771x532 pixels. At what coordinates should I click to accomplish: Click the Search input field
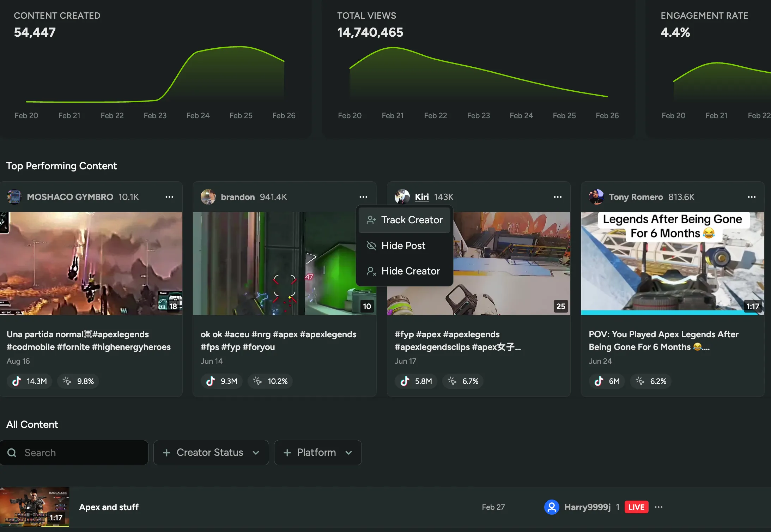74,452
